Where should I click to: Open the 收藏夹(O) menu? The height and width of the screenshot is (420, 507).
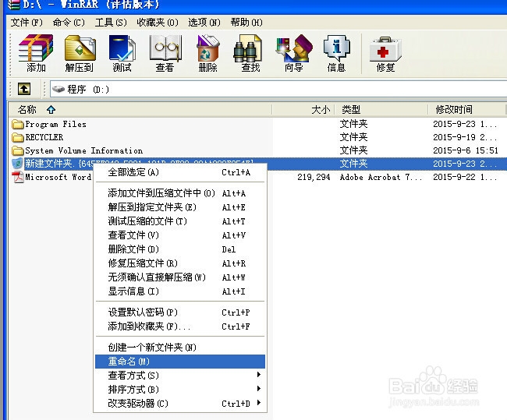(158, 23)
